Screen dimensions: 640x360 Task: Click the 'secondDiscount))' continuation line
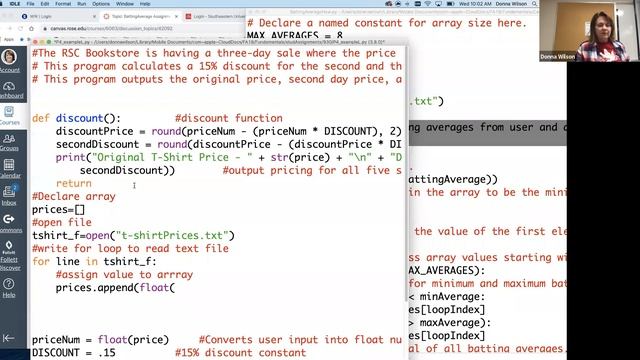point(127,170)
